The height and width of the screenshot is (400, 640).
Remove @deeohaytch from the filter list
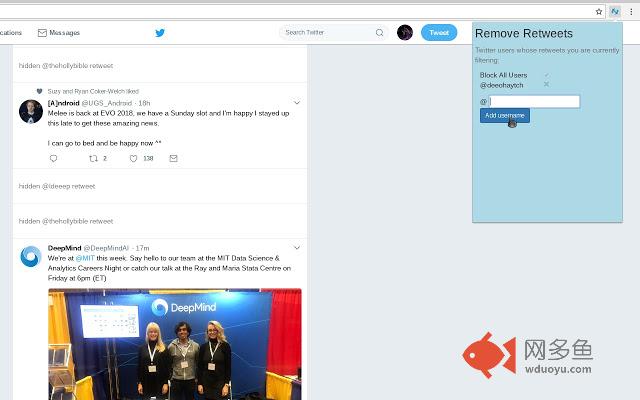click(x=546, y=85)
